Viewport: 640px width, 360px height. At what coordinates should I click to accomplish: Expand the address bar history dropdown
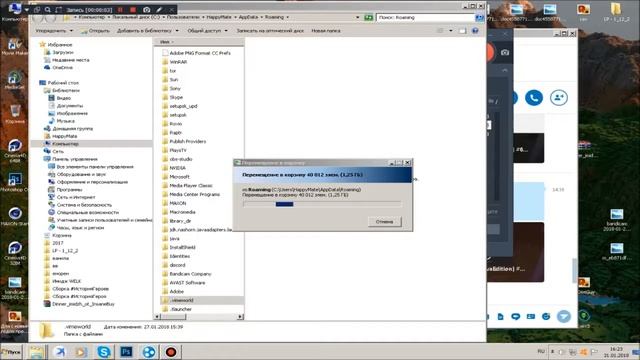pyautogui.click(x=358, y=18)
